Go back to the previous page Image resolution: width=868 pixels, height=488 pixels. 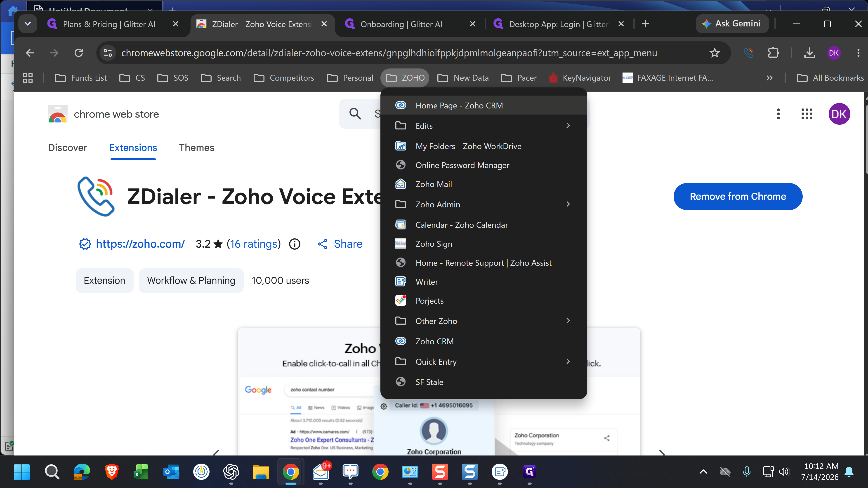pos(30,53)
